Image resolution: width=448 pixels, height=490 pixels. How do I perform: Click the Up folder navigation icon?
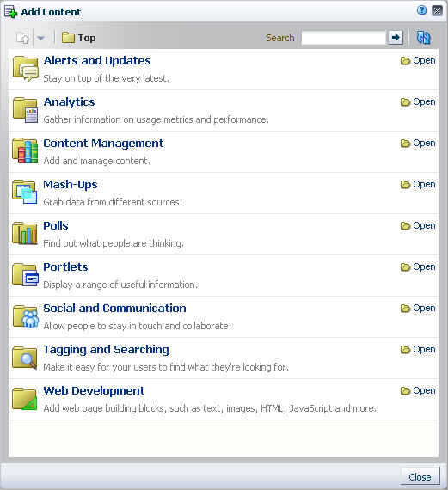point(23,38)
